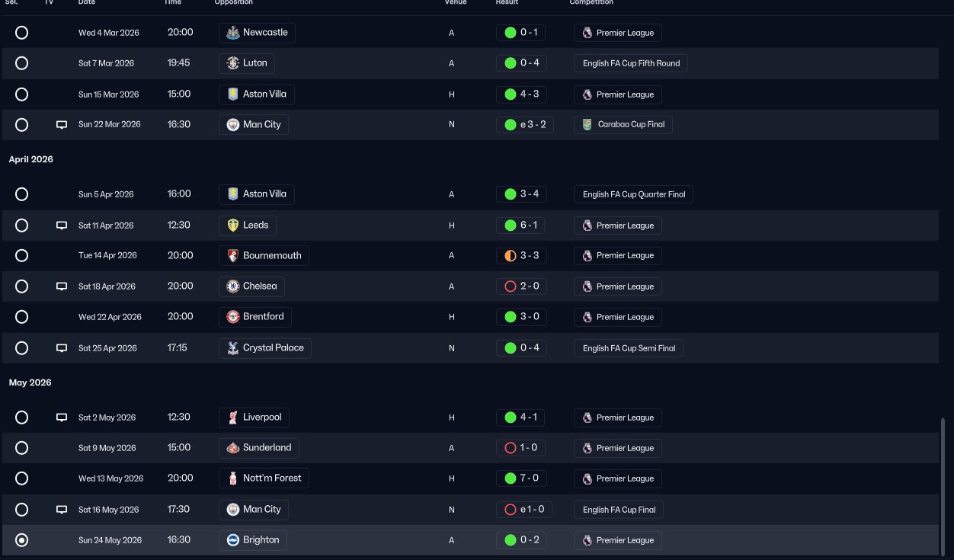Image resolution: width=954 pixels, height=560 pixels.
Task: Select the radio button for Sunderland fixture
Action: click(x=22, y=448)
